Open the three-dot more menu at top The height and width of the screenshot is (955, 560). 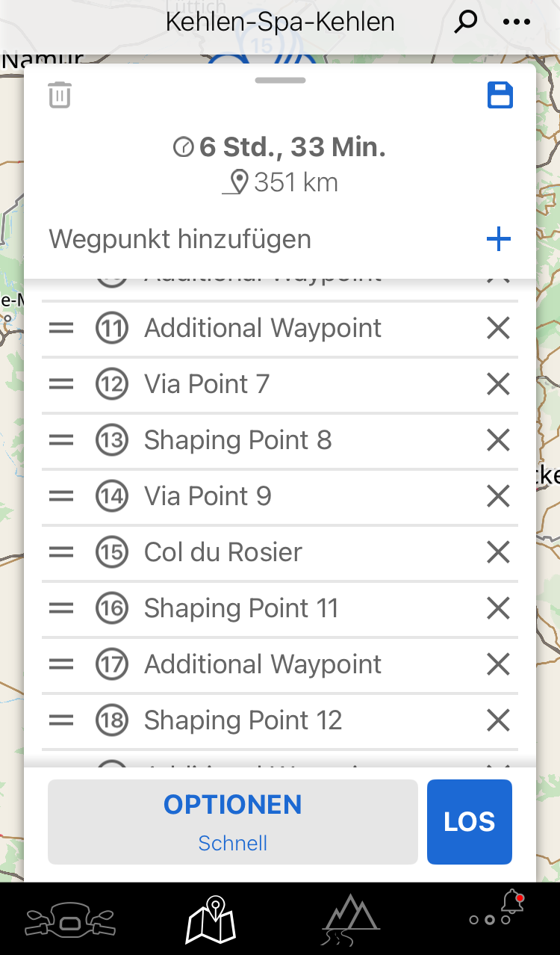[517, 22]
